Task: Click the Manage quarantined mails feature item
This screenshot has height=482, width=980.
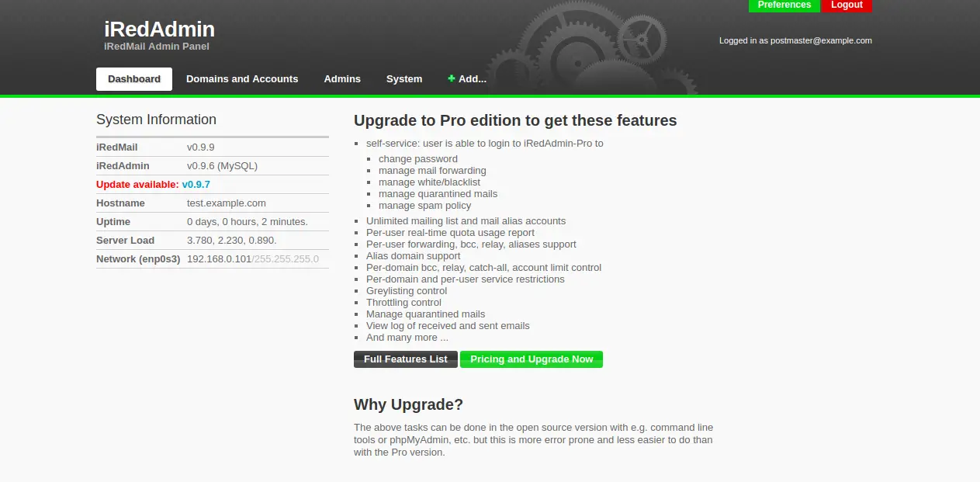Action: coord(426,314)
